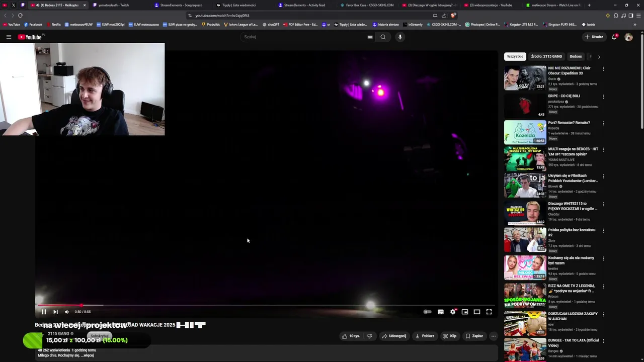Screen dimensions: 644x362
Task: Open options for DORZUCAM LUDZIOM ZAKUPY video
Action: [603, 314]
